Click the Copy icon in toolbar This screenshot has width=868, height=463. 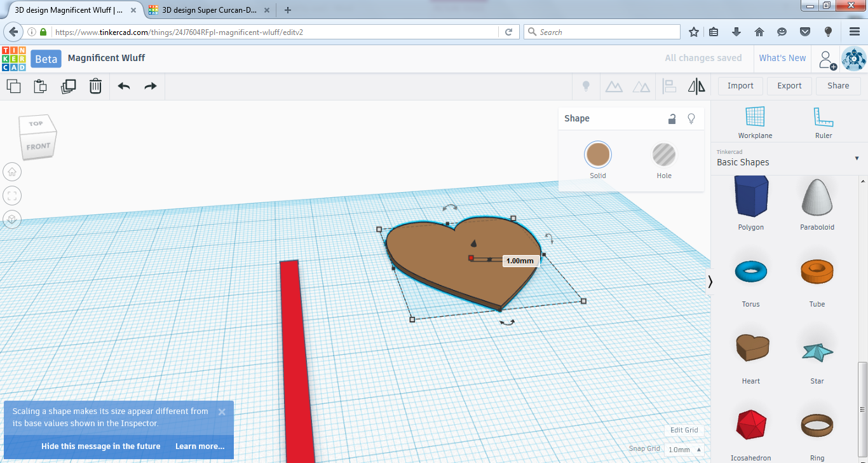[13, 86]
